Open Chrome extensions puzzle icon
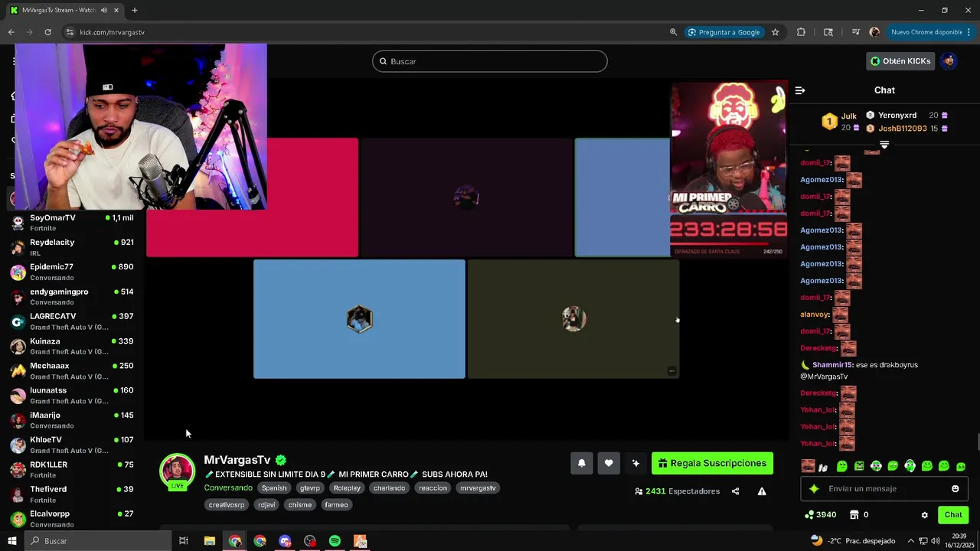This screenshot has width=980, height=551. point(801,32)
